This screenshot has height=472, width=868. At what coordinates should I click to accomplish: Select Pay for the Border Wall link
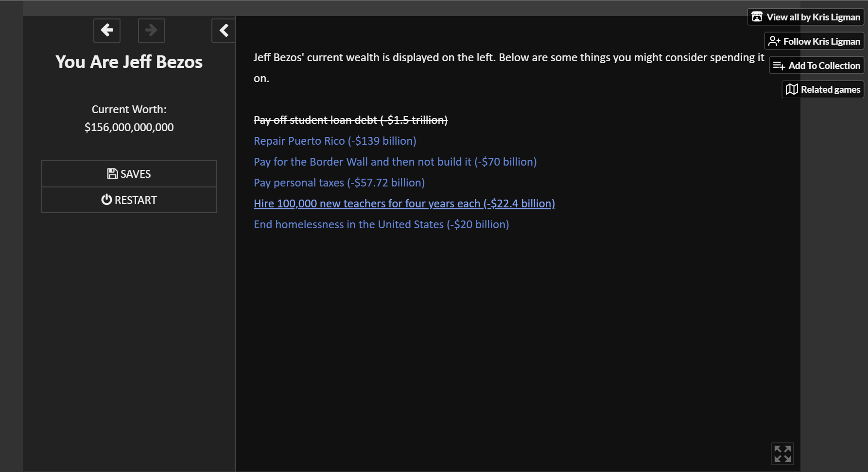pos(395,162)
